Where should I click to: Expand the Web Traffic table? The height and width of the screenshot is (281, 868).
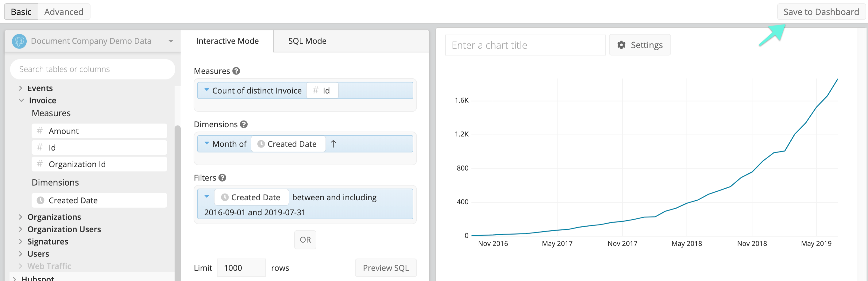pos(21,266)
